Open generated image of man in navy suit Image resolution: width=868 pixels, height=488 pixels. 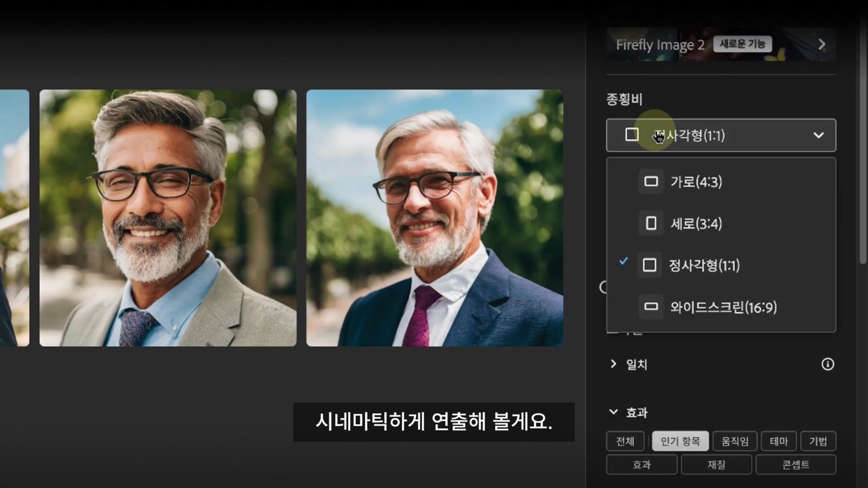click(435, 218)
